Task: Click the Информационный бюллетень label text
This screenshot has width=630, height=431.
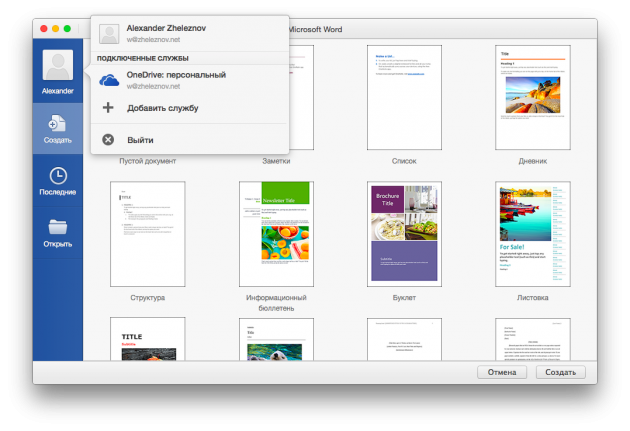Action: point(276,303)
